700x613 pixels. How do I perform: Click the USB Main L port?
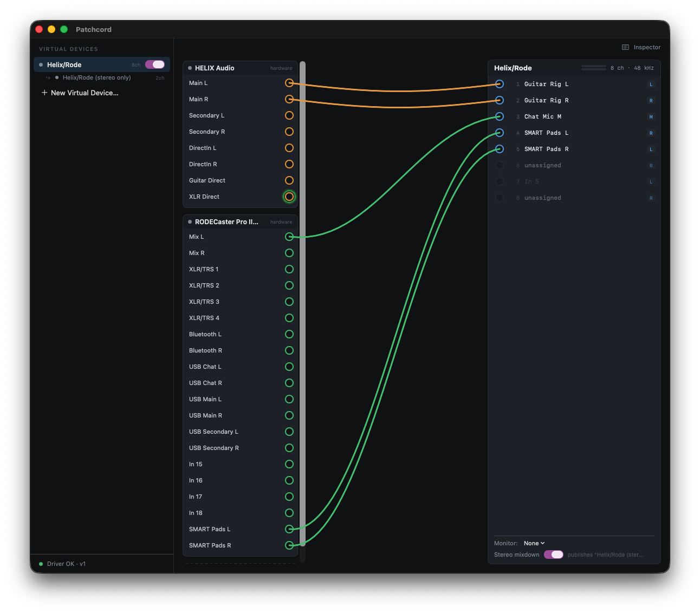(289, 399)
